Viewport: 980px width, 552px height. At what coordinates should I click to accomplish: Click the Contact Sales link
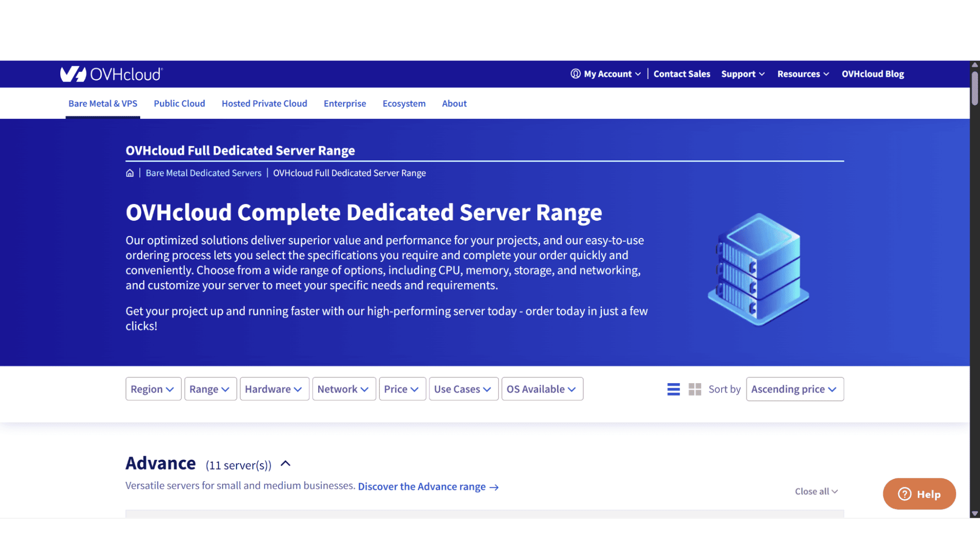pos(681,74)
